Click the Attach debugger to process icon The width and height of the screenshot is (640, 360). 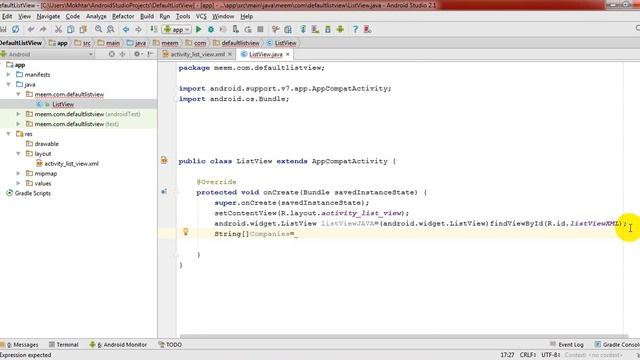236,29
